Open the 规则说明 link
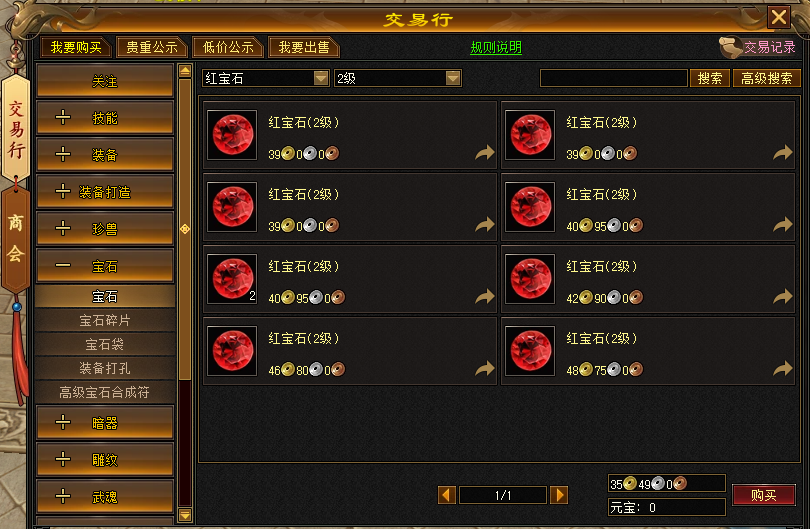This screenshot has width=810, height=529. pos(496,48)
